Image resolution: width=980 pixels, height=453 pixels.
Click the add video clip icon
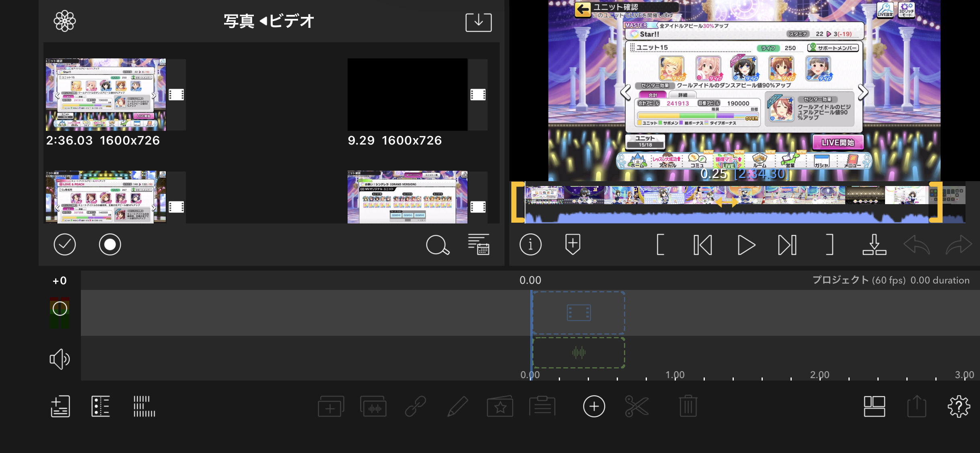pyautogui.click(x=331, y=406)
